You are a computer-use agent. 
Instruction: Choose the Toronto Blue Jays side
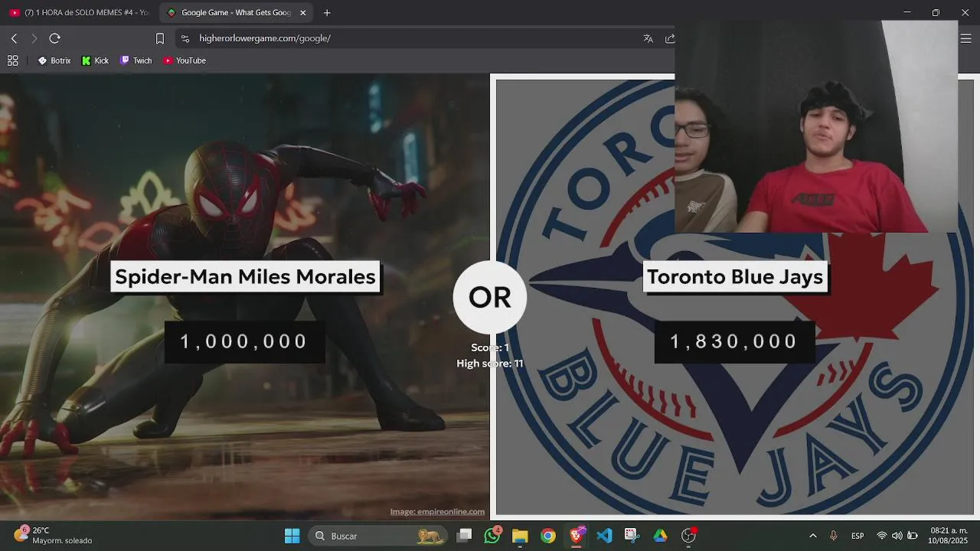click(x=735, y=297)
